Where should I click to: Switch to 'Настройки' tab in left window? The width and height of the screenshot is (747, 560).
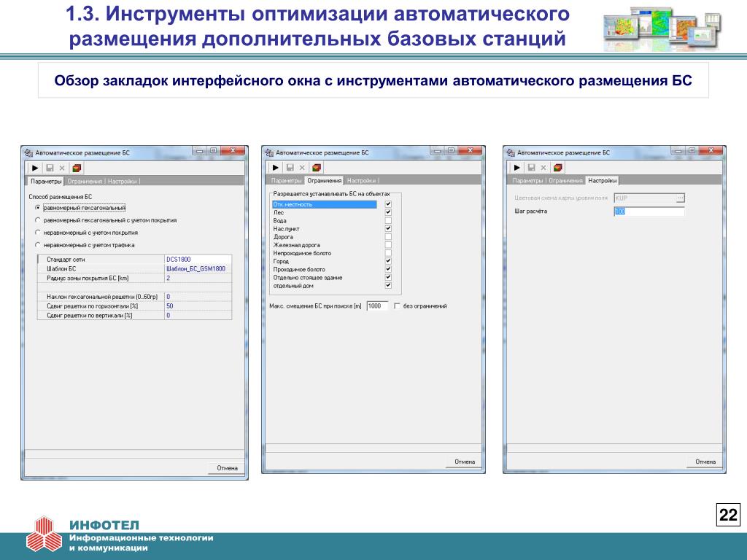(x=122, y=182)
